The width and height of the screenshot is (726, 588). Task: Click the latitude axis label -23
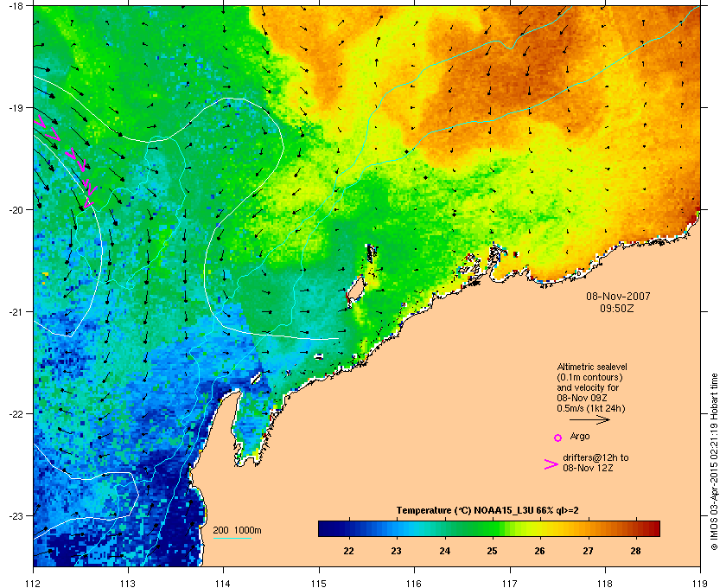[x=16, y=515]
